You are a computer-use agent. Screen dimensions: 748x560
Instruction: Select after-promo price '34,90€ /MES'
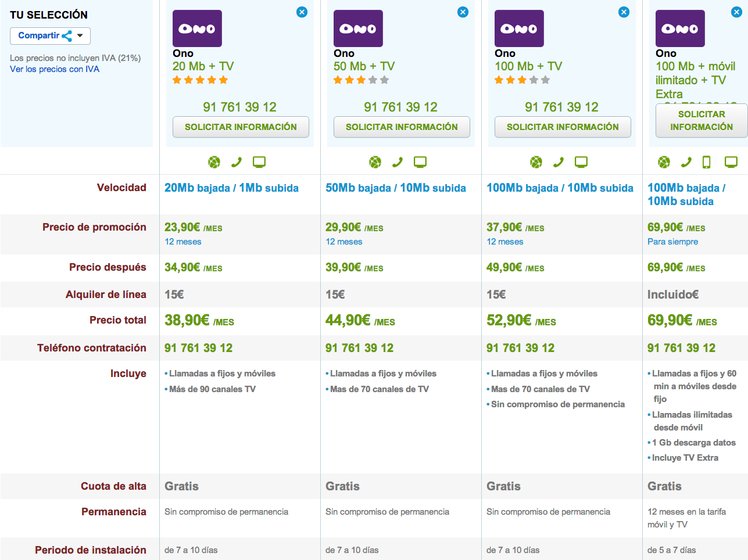coord(194,268)
